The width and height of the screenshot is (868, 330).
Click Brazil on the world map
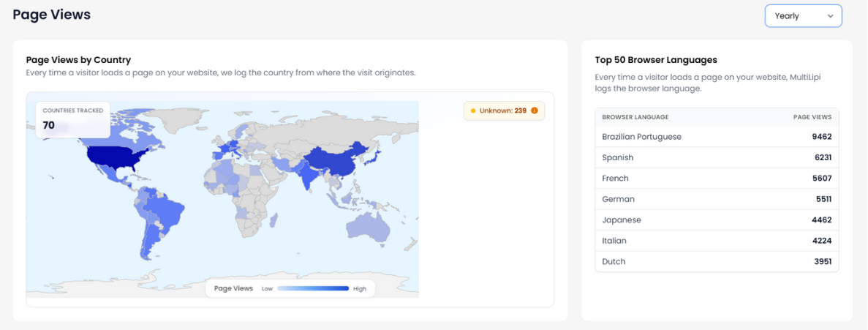click(166, 213)
